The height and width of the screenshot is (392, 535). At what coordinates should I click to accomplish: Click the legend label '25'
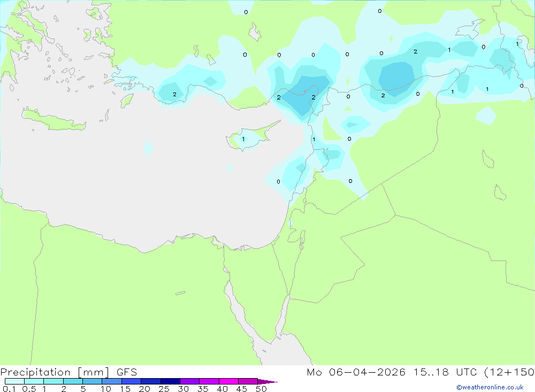[164, 389]
